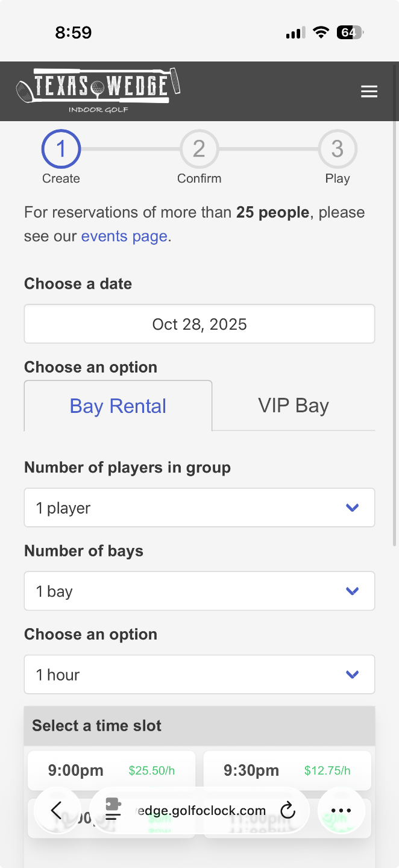Viewport: 399px width, 868px height.
Task: Tap the browser back arrow
Action: (57, 811)
